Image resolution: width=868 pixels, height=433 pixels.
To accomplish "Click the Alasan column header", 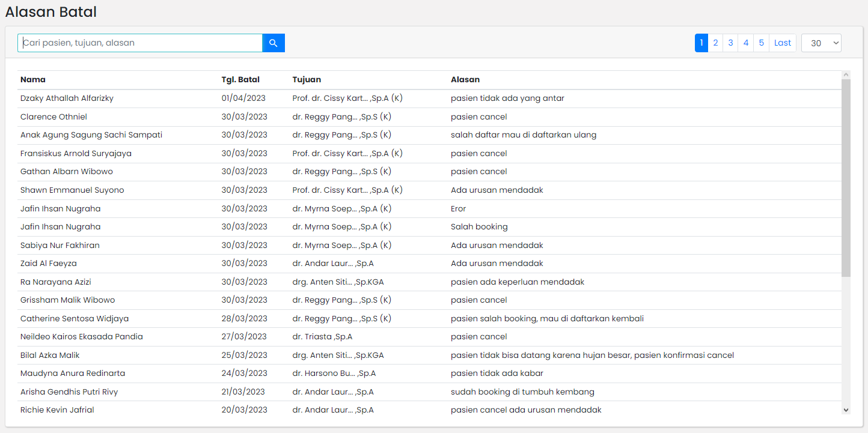I will (465, 79).
